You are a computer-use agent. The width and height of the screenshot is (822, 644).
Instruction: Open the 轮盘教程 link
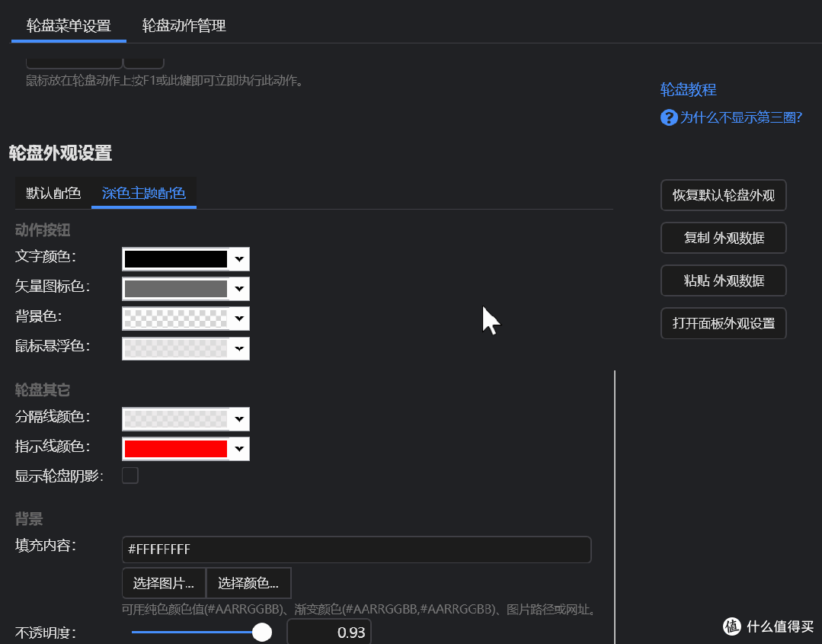[x=689, y=90]
